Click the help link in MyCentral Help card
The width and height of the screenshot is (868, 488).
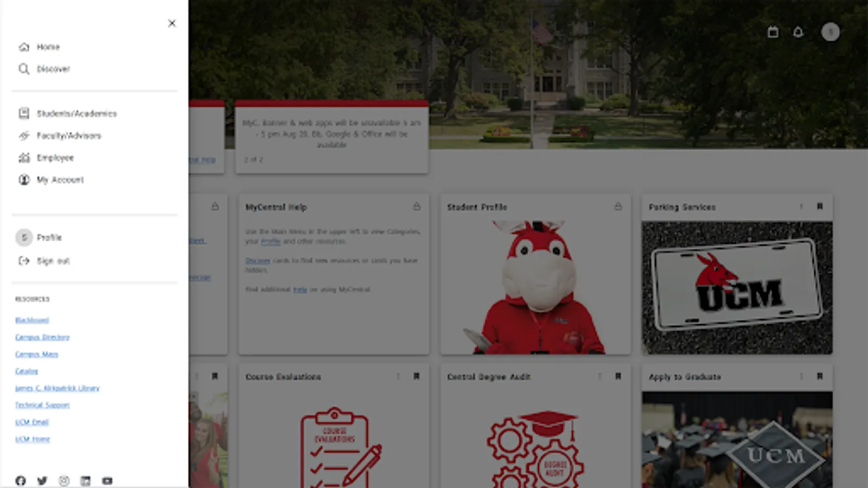tap(300, 290)
